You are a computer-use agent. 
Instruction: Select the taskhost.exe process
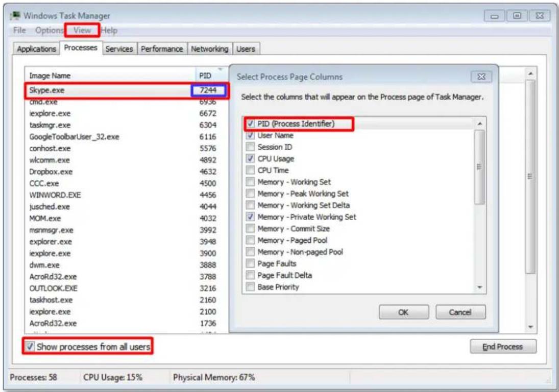click(x=126, y=300)
